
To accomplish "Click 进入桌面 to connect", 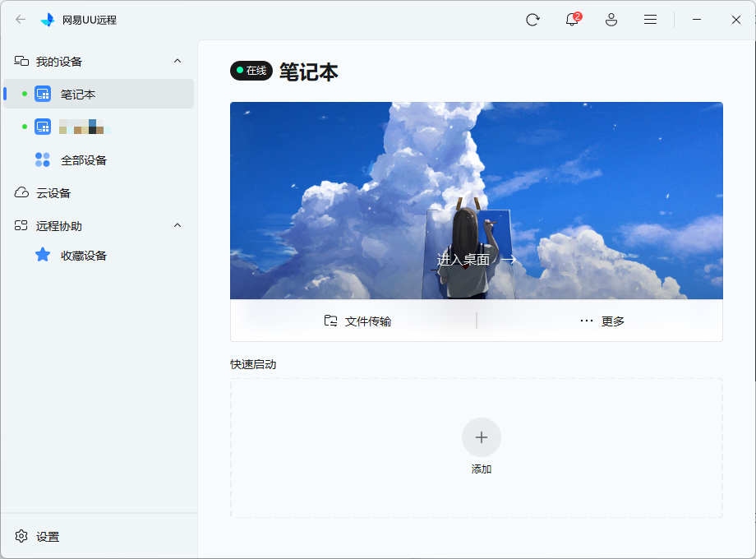I will coord(463,260).
